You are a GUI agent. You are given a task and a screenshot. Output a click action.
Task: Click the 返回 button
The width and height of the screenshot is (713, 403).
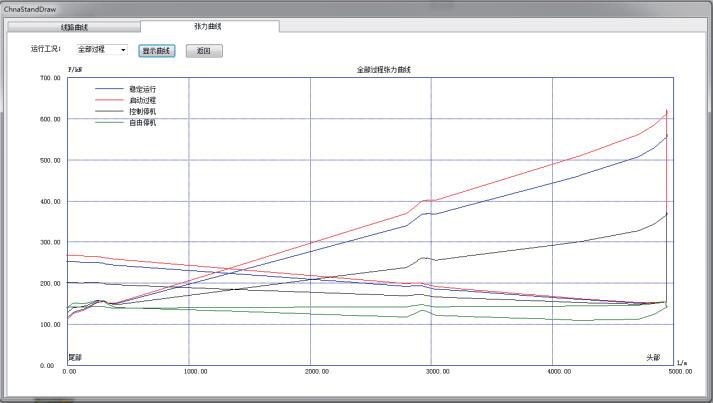pos(204,51)
